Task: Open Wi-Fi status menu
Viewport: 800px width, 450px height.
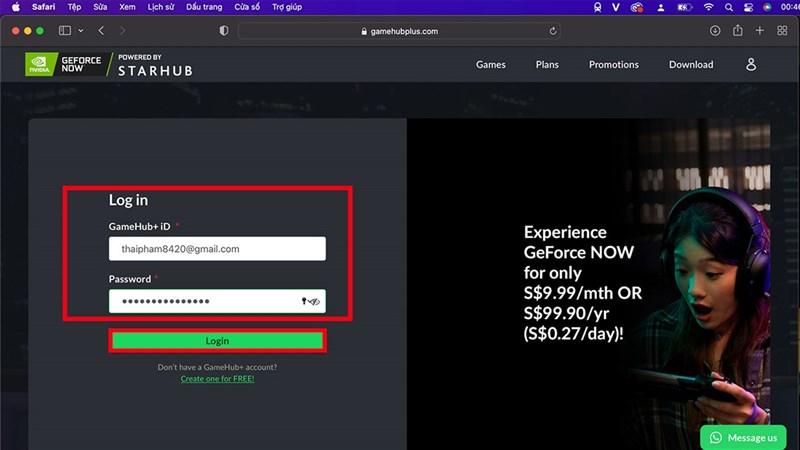Action: pyautogui.click(x=708, y=7)
